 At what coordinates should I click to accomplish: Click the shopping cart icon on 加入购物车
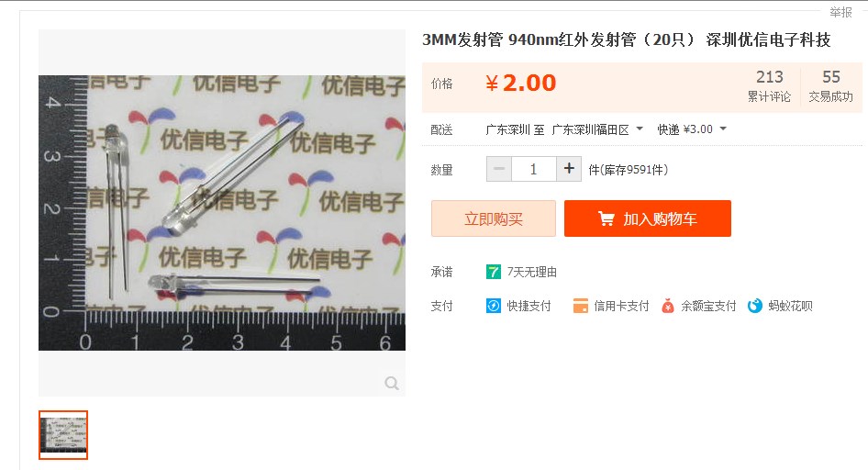606,218
